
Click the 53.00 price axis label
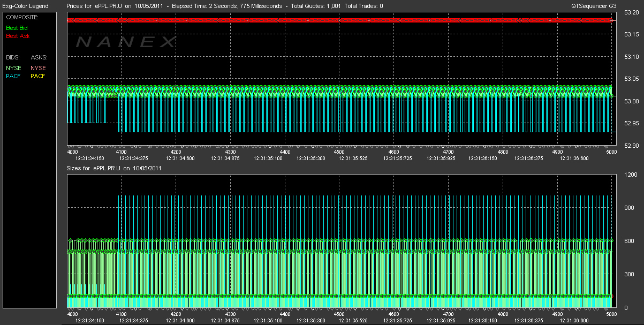point(632,101)
